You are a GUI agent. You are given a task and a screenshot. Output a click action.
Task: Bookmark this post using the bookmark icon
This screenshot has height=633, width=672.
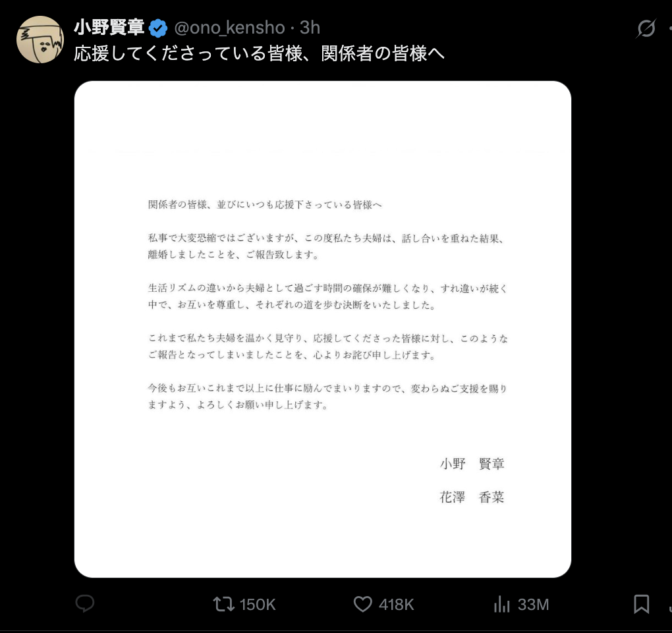[641, 604]
